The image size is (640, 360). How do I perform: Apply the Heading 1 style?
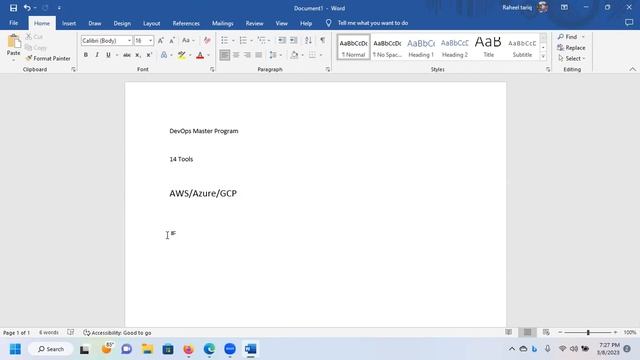[421, 47]
